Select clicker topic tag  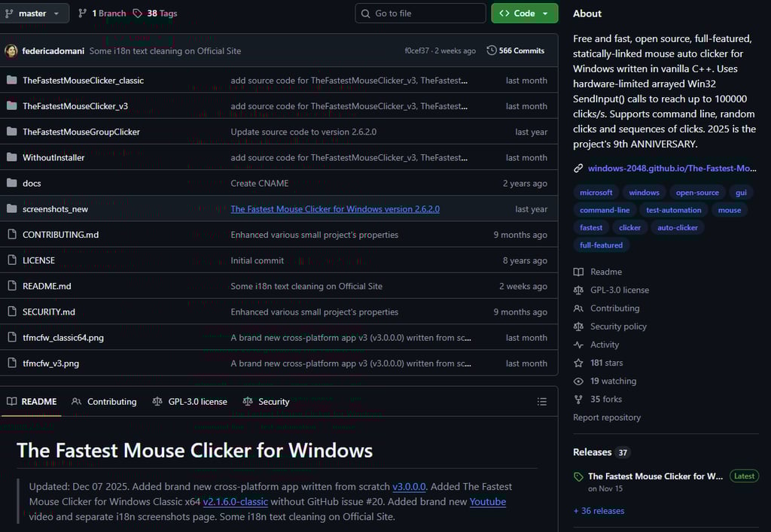pyautogui.click(x=630, y=227)
